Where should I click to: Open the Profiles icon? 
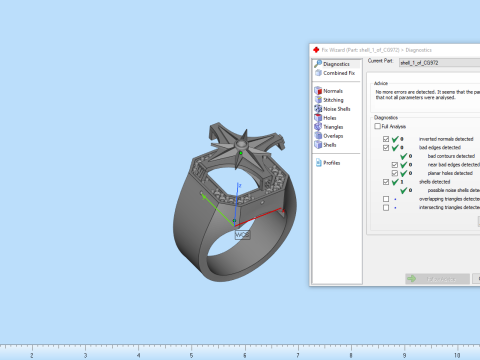319,163
